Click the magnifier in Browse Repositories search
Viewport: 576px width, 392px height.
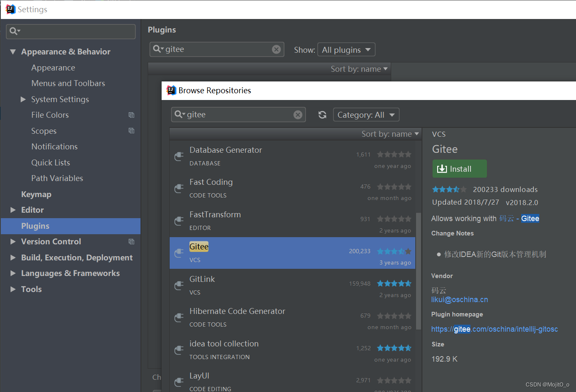179,114
